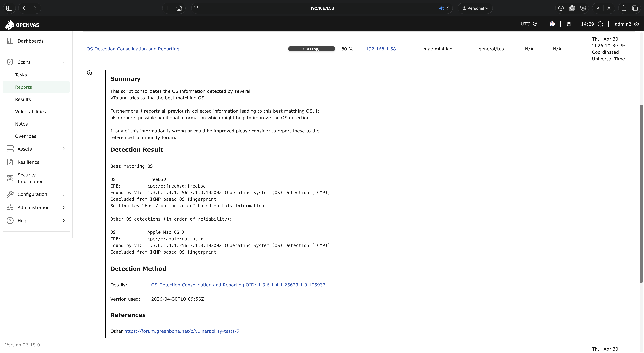The image size is (644, 353).
Task: Increase text size with large A
Action: click(609, 8)
